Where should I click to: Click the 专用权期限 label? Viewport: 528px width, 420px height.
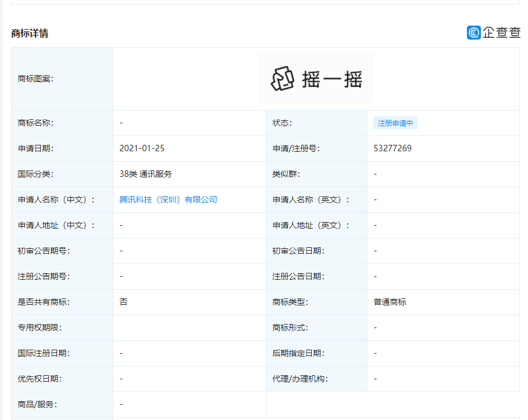tap(40, 328)
